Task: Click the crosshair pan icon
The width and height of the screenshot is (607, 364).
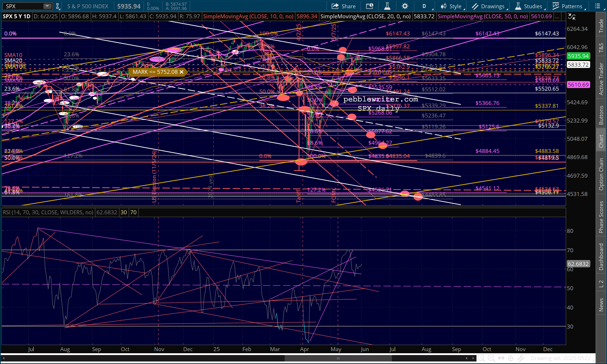Action: [x=511, y=358]
